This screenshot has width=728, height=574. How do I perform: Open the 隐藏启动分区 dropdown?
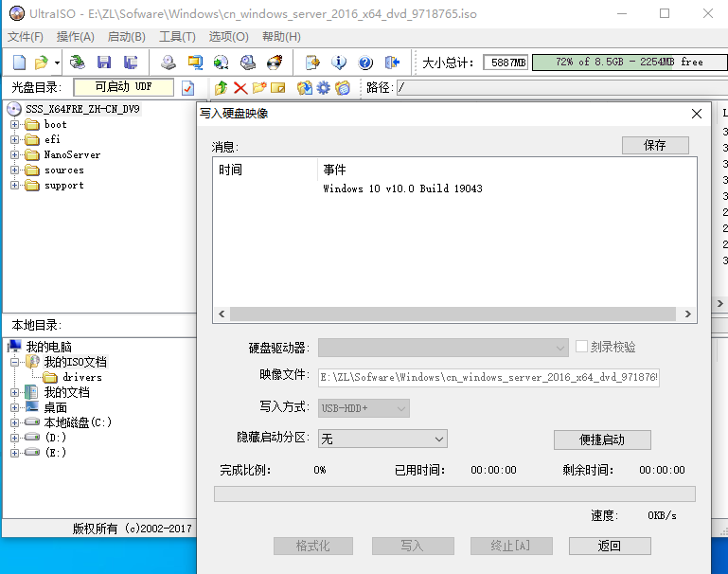[382, 439]
